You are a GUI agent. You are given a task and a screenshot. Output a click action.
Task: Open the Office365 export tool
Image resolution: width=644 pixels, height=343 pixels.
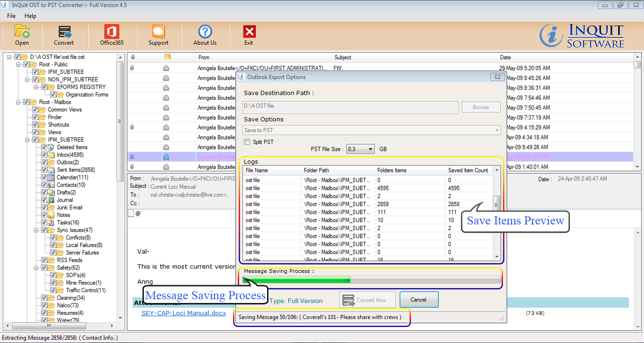point(112,32)
